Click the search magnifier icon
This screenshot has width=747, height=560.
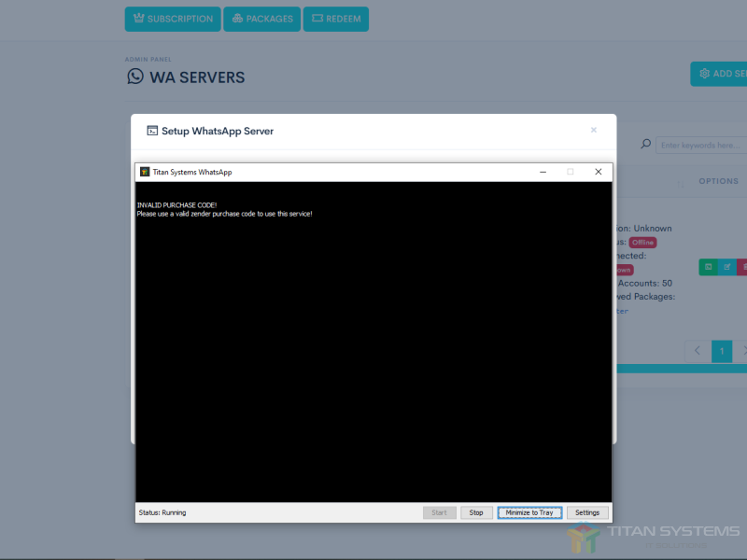click(645, 145)
